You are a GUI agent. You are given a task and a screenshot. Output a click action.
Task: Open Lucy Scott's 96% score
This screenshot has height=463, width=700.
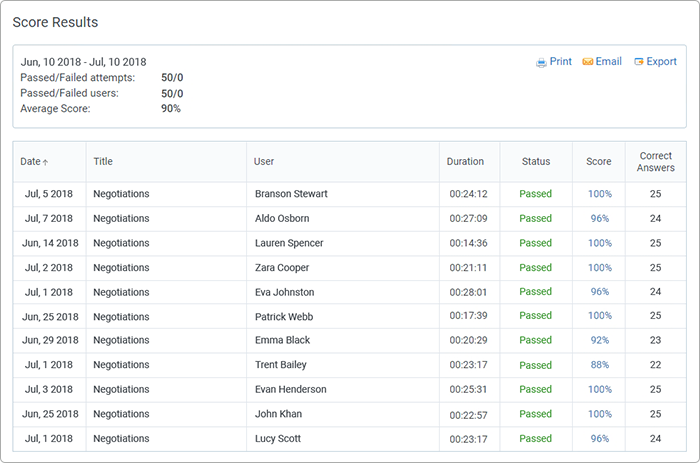(599, 438)
